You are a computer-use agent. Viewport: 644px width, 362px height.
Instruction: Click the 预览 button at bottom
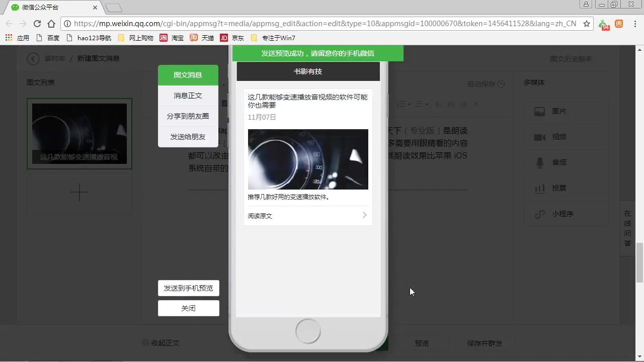pyautogui.click(x=422, y=343)
